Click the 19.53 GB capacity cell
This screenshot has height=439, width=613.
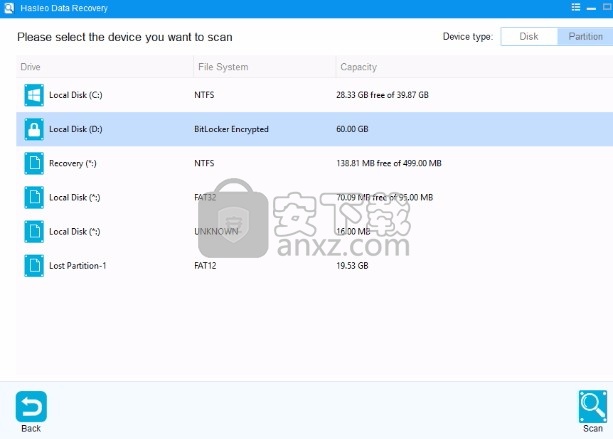[352, 266]
